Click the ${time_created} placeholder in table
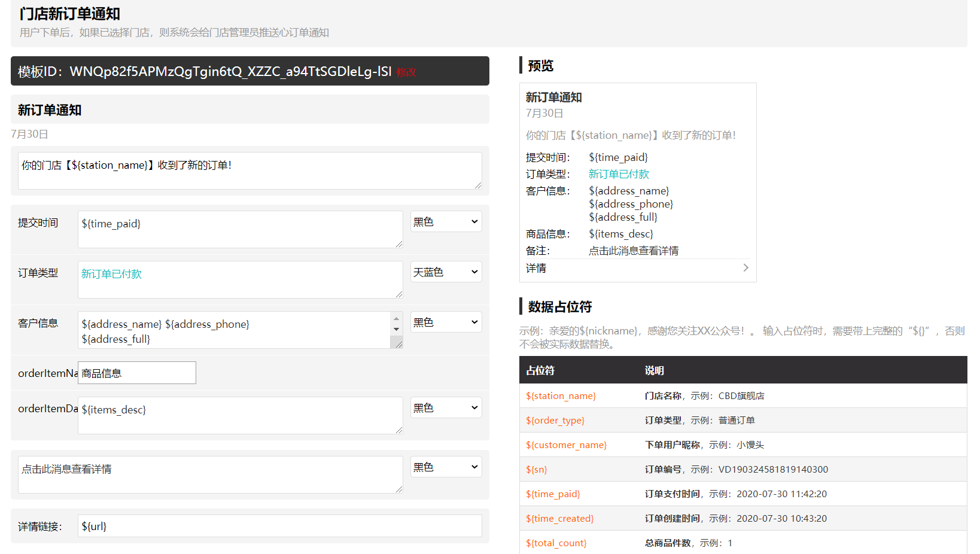The width and height of the screenshot is (980, 554). click(559, 519)
